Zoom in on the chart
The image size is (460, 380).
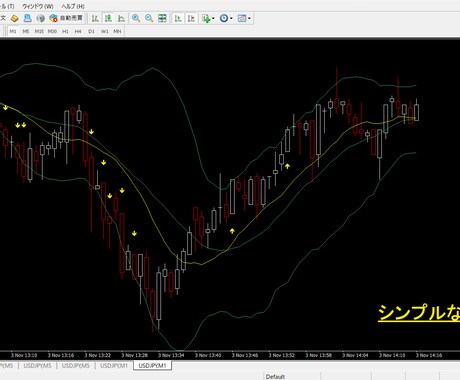pos(136,18)
